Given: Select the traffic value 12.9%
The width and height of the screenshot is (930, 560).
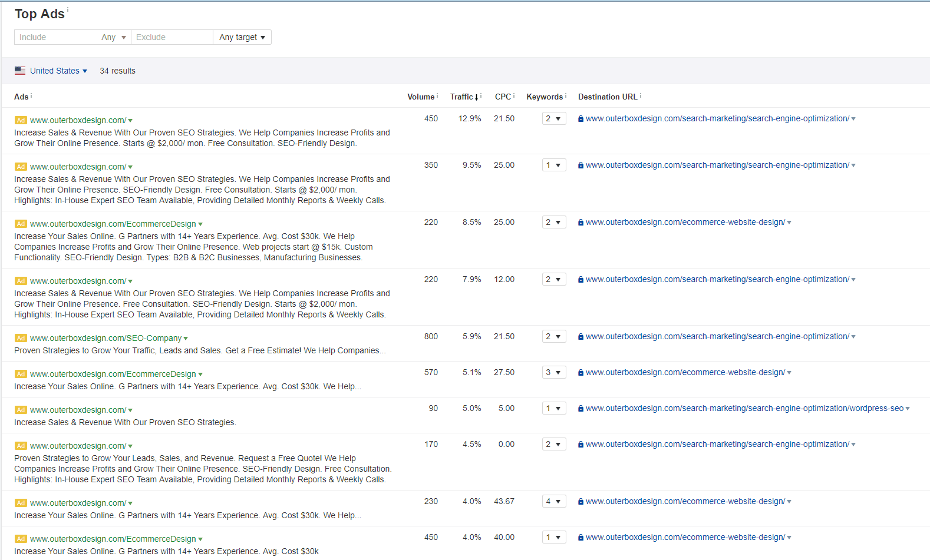Looking at the screenshot, I should click(470, 118).
